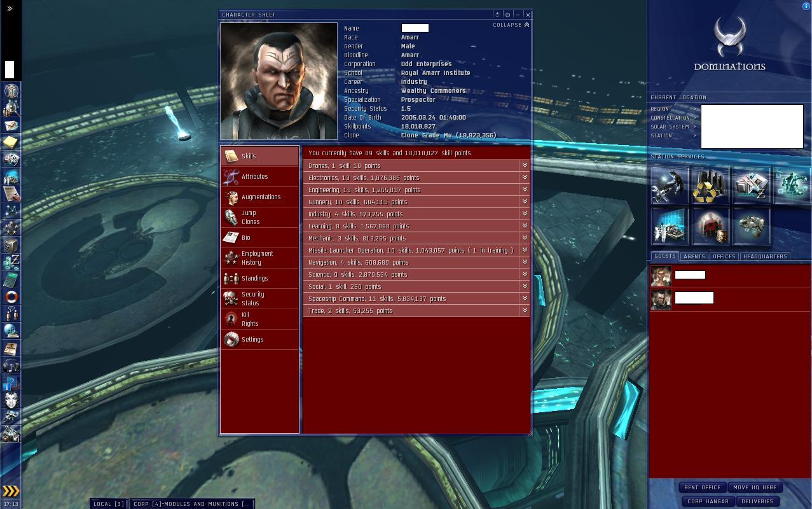812x509 pixels.
Task: Switch to the Offices tab
Action: point(724,256)
